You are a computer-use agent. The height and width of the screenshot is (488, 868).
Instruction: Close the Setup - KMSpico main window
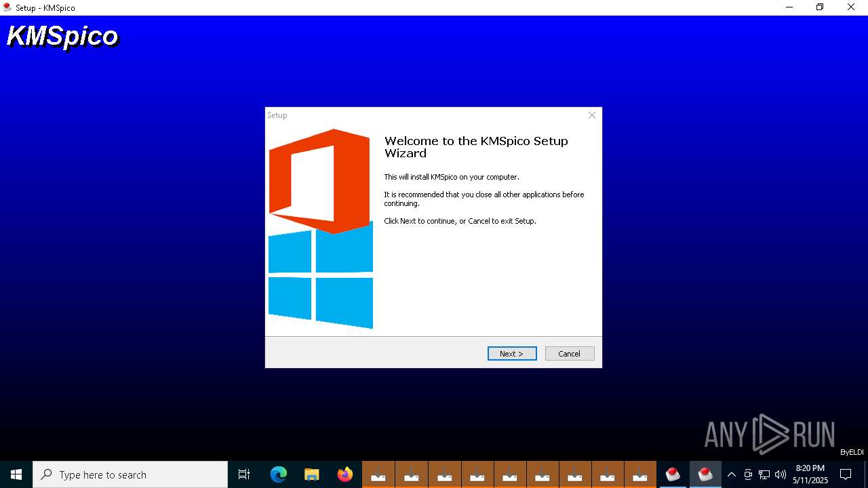pos(851,7)
